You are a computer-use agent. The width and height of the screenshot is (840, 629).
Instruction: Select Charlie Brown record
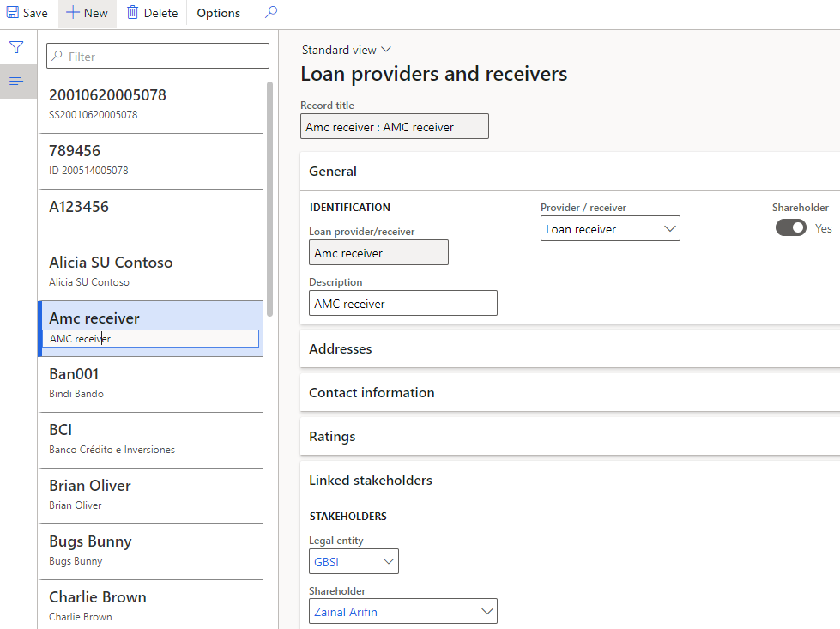click(151, 604)
